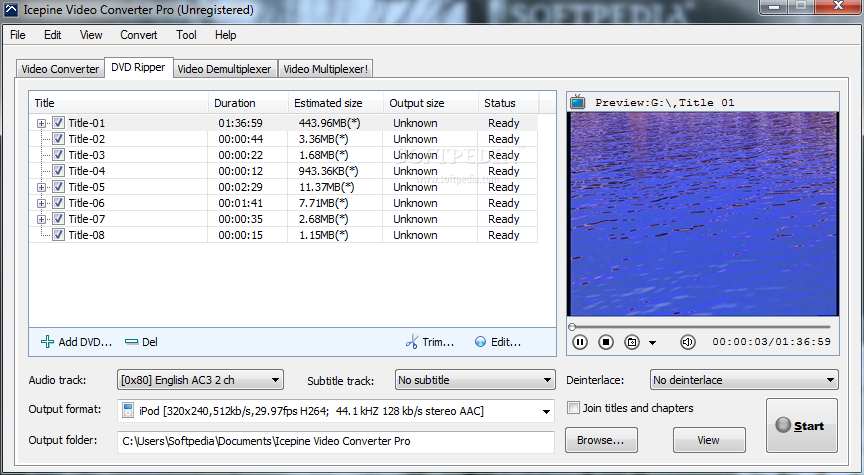Open the View menu

(x=91, y=35)
